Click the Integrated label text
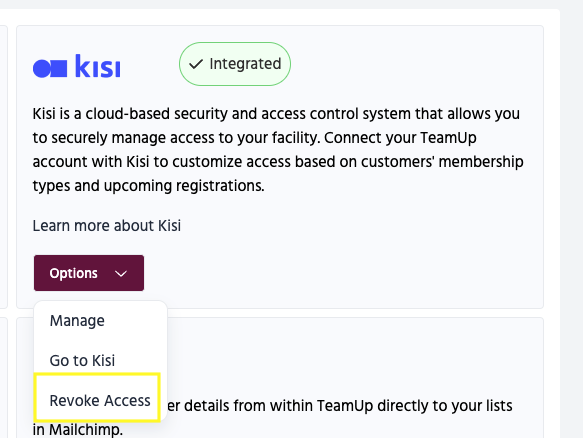This screenshot has width=583, height=438. pyautogui.click(x=245, y=64)
